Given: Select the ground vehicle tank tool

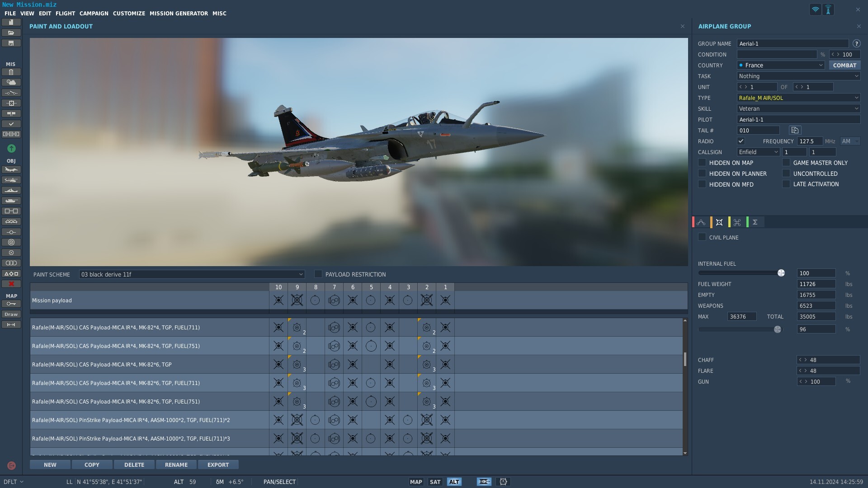Looking at the screenshot, I should (x=11, y=201).
